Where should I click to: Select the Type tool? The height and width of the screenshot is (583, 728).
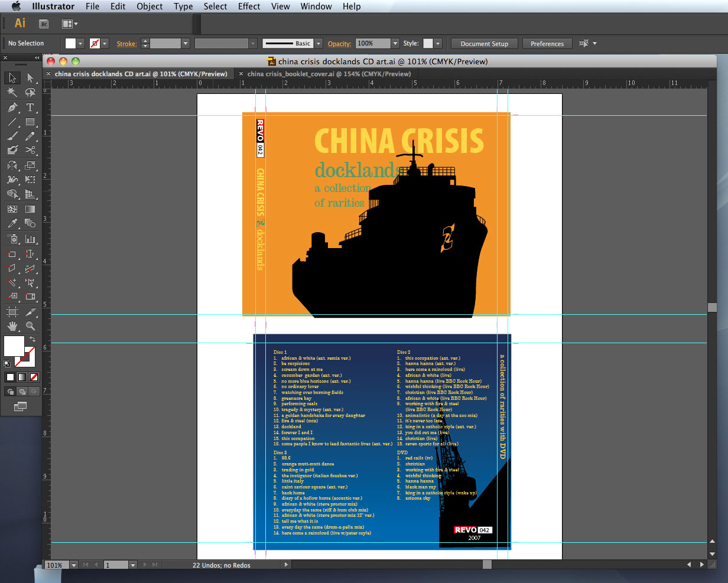30,108
